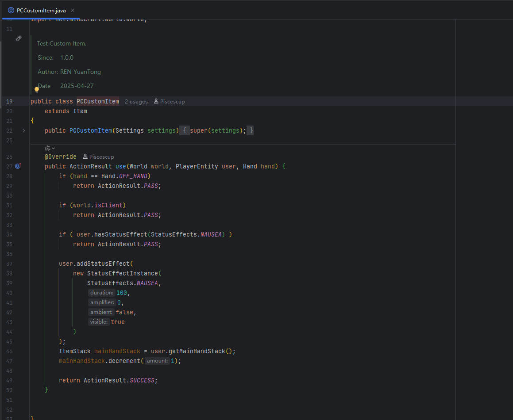Click 'mainHandStack.decrement' variable on line 47

click(82, 361)
